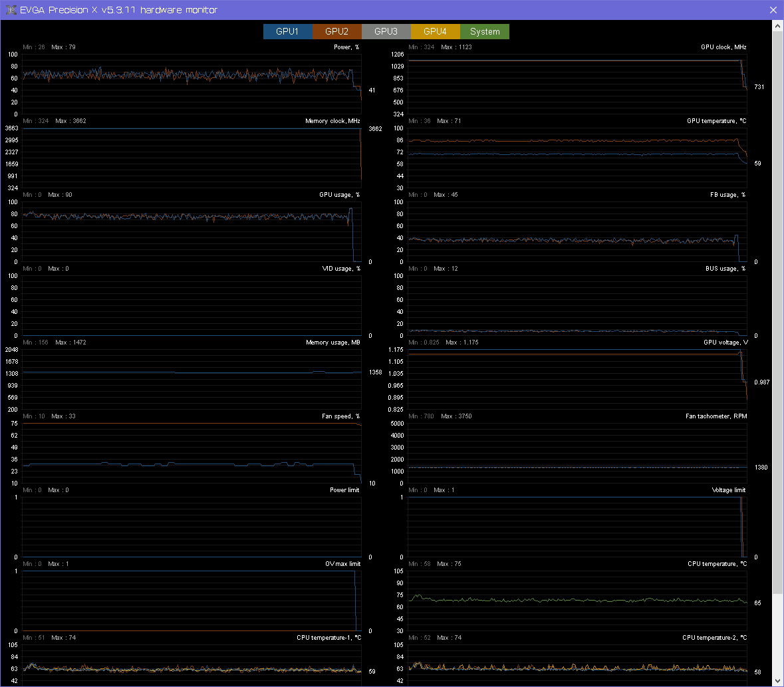Screen dimensions: 784x687
Task: Click the "Fan speed, %" graph label
Action: pos(341,416)
